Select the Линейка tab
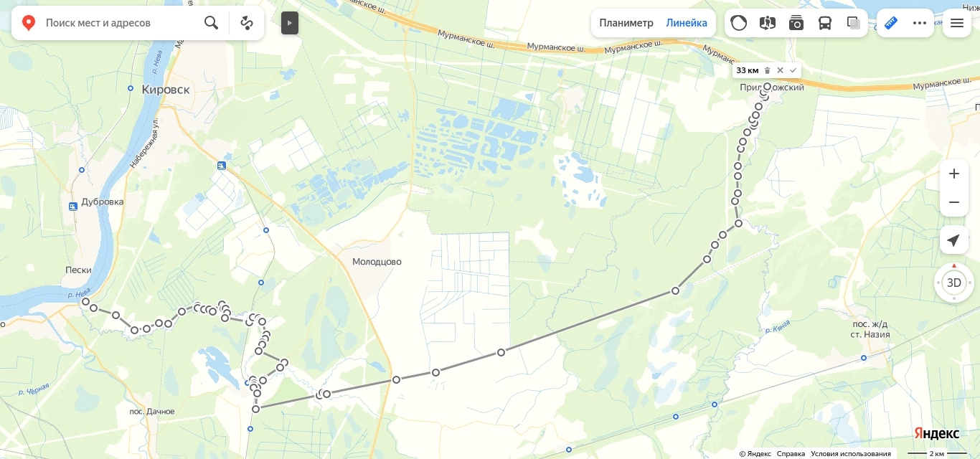 [x=687, y=23]
